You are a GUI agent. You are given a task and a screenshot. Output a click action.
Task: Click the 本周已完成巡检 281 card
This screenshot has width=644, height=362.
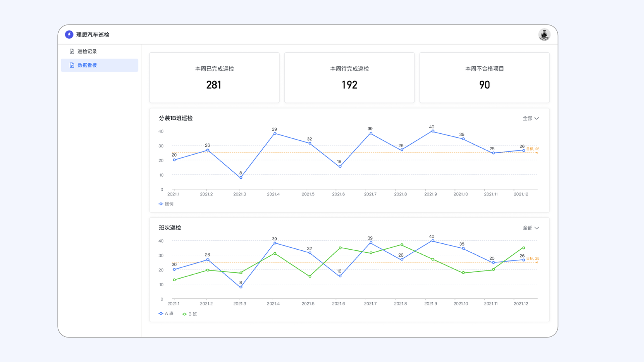[x=214, y=77]
